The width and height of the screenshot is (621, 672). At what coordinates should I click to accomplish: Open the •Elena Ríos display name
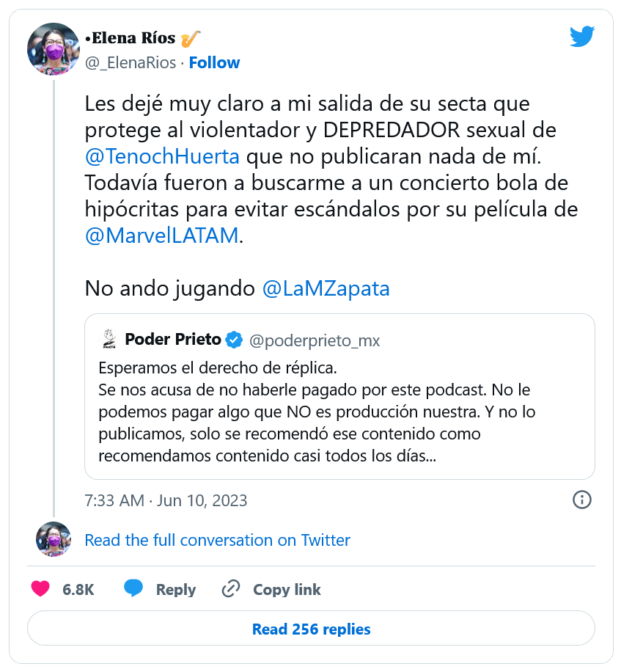coord(132,38)
